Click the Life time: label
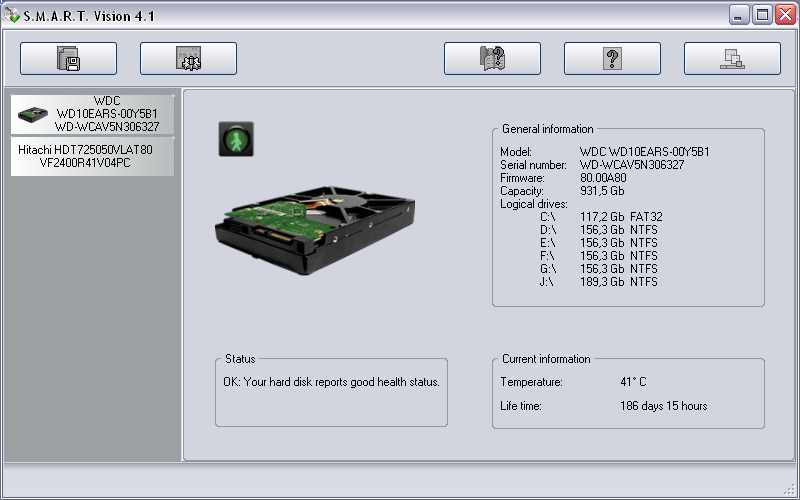The image size is (800, 500). pyautogui.click(x=521, y=407)
